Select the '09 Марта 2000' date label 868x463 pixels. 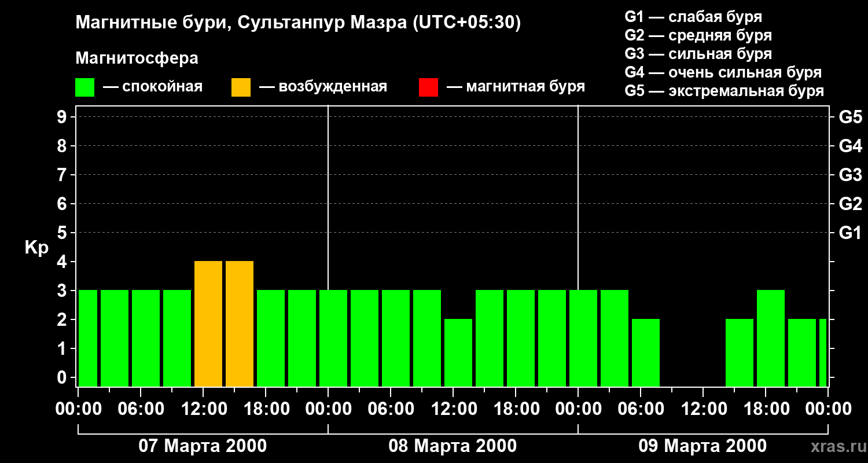pos(703,446)
